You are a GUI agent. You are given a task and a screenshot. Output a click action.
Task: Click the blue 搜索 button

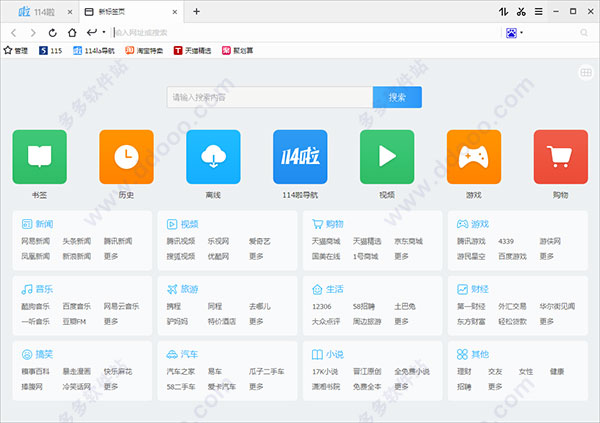pos(397,97)
